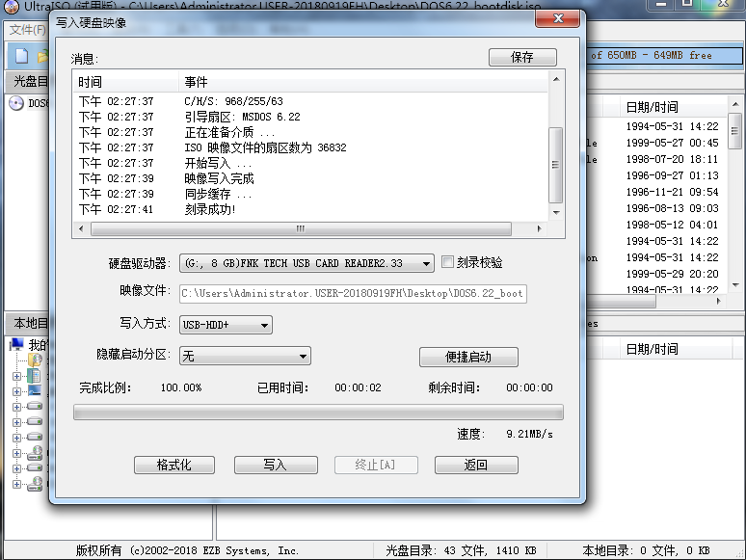Click the 返回 return button
The height and width of the screenshot is (560, 746).
475,465
